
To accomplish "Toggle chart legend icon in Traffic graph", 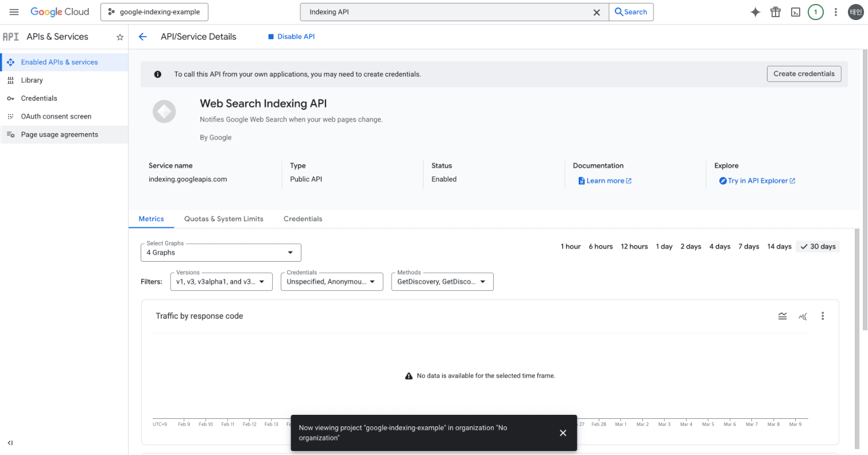I will (x=782, y=316).
